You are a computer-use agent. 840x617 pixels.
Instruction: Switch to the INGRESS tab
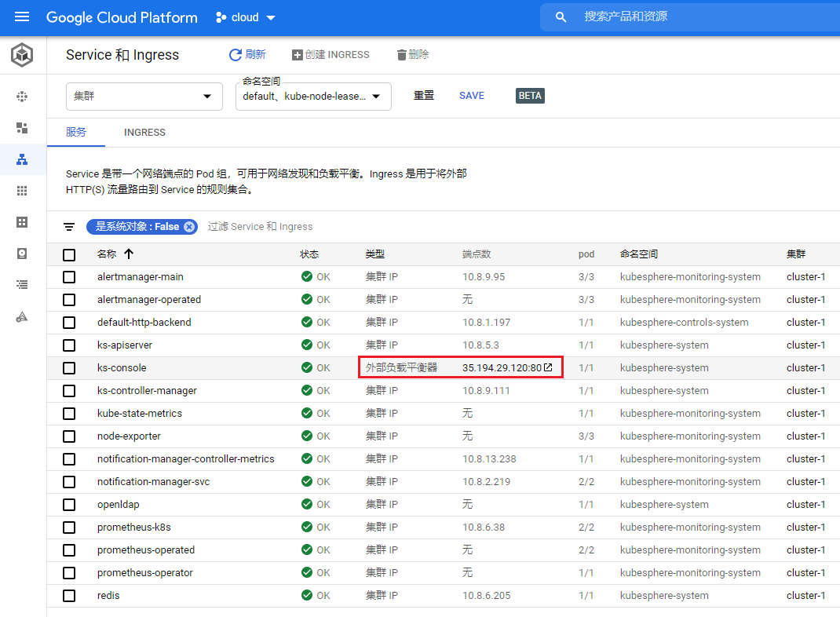coord(144,133)
